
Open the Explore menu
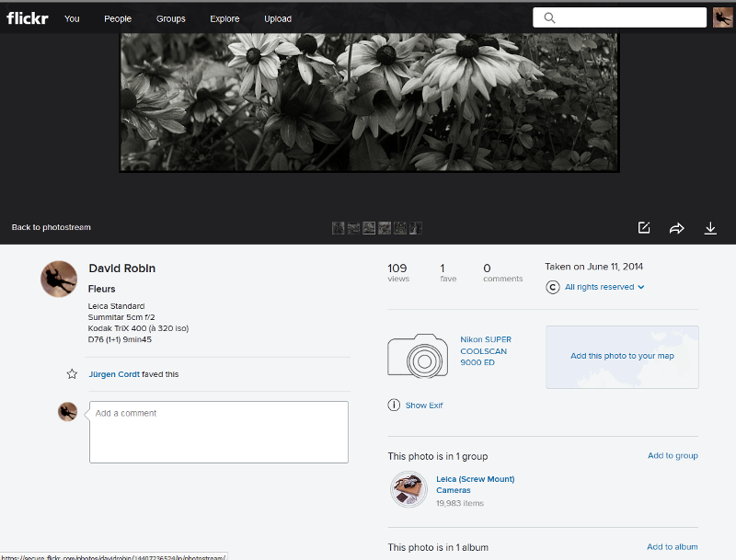tap(224, 18)
